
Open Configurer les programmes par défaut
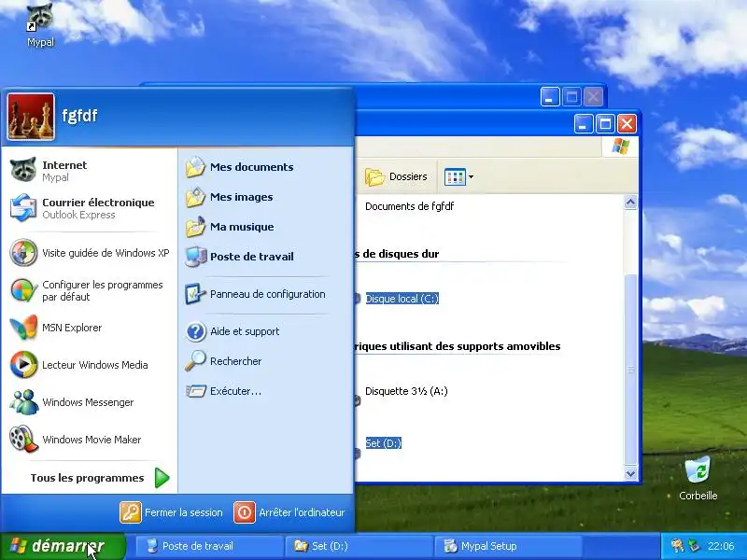89,290
